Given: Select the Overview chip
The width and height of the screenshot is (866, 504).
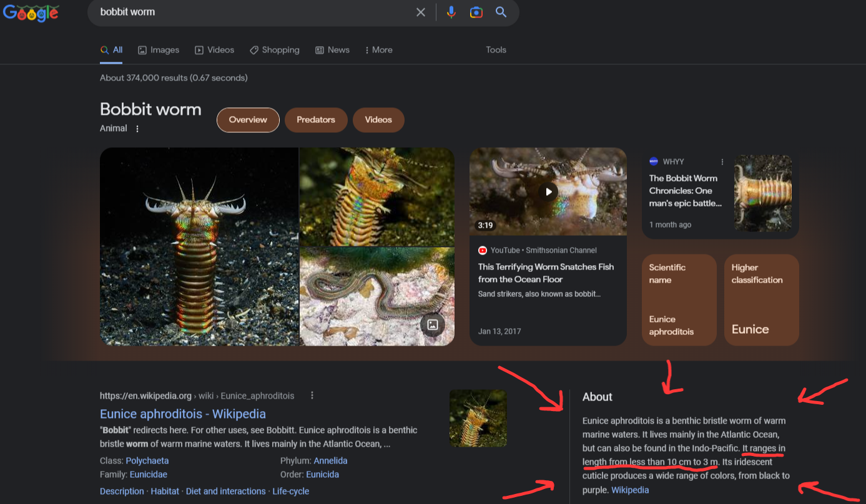Looking at the screenshot, I should click(248, 120).
